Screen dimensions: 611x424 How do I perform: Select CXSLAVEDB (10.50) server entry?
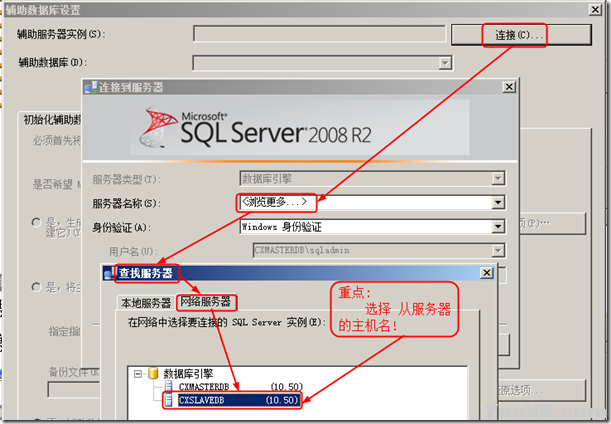[239, 400]
